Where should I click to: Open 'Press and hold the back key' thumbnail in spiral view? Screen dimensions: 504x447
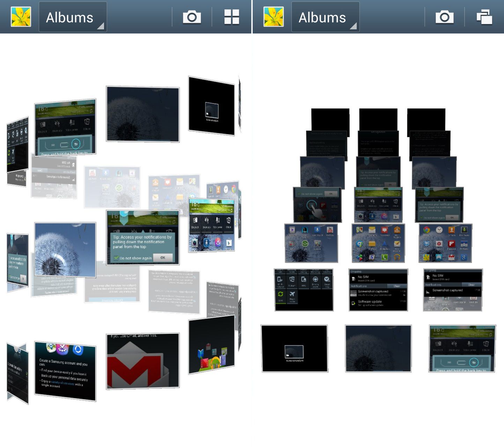[65, 128]
